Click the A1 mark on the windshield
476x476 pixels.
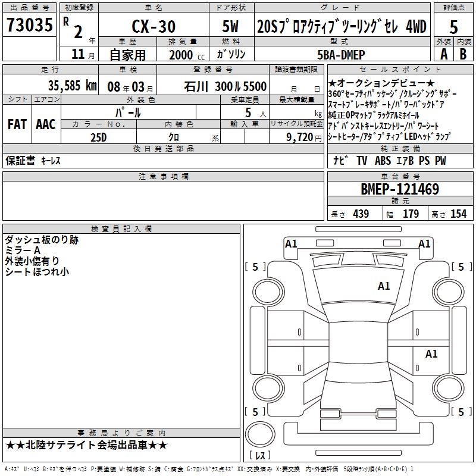(x=384, y=286)
